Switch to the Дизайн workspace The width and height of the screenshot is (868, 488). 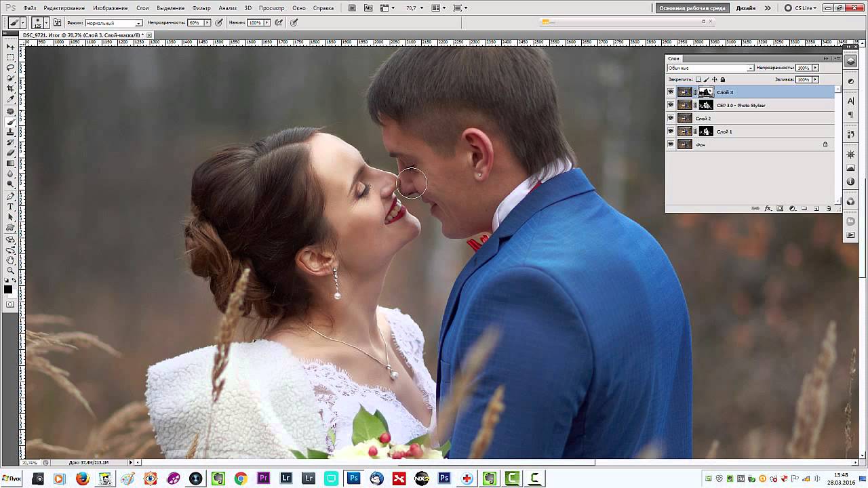point(746,8)
